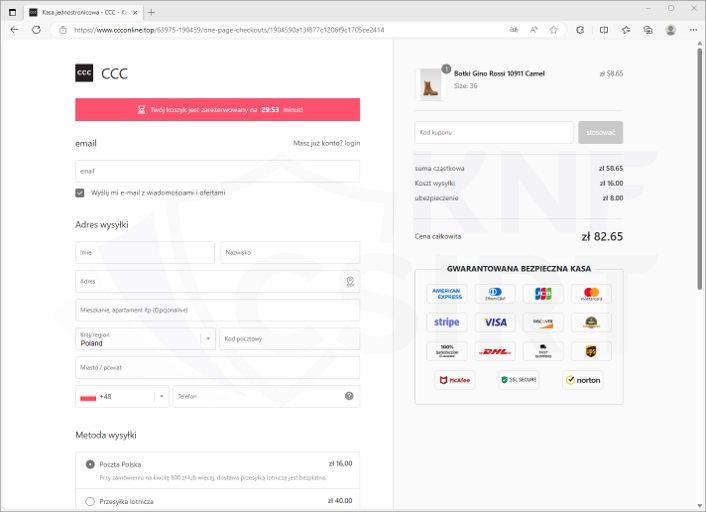Click the browser back arrow
Image resolution: width=706 pixels, height=512 pixels.
click(x=14, y=30)
